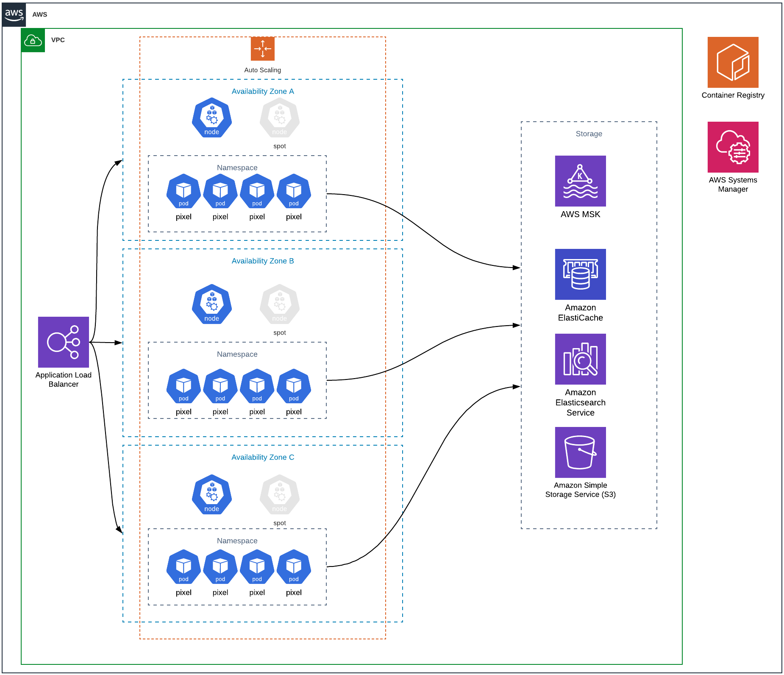Viewport: 784px width, 675px height.
Task: Select the Amazon Elasticsearch Service text label
Action: 581,402
